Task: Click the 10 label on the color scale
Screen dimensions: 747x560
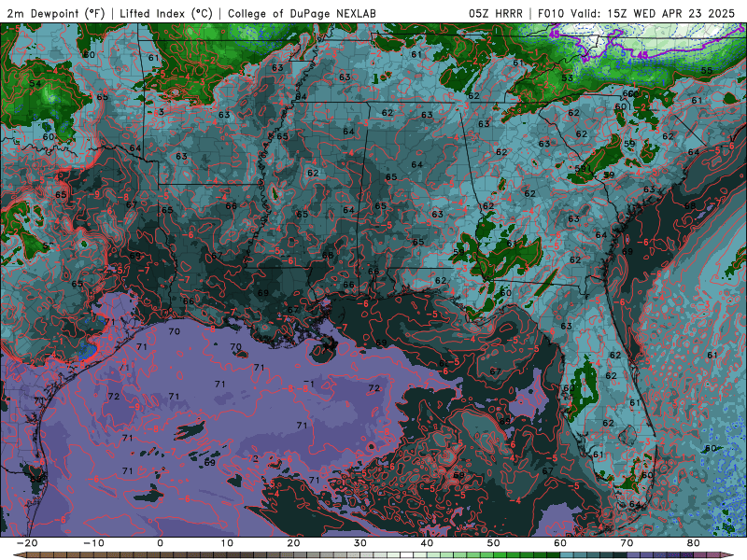Action: (x=227, y=543)
